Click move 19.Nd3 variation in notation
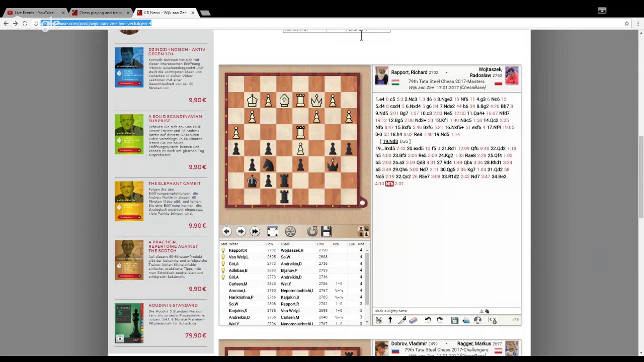Image resolution: width=644 pixels, height=362 pixels. coord(390,141)
